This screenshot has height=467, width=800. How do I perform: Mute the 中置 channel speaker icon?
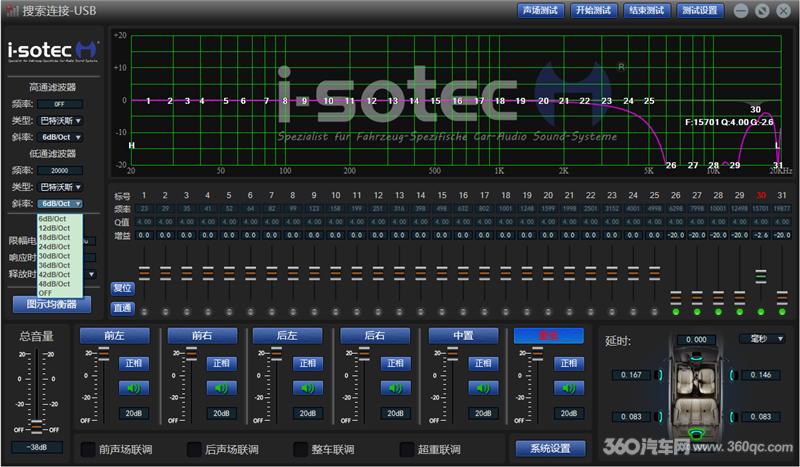coord(483,388)
